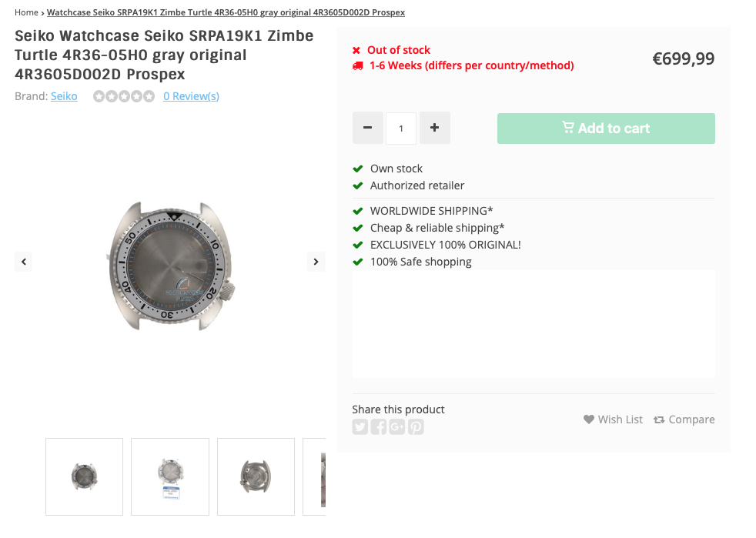Share product on Google Plus icon
756x538 pixels.
click(x=397, y=426)
